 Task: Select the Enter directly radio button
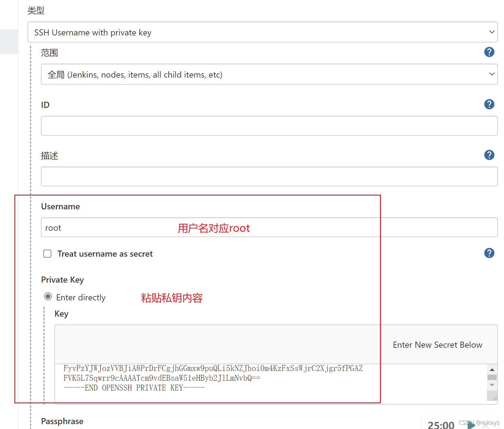48,297
